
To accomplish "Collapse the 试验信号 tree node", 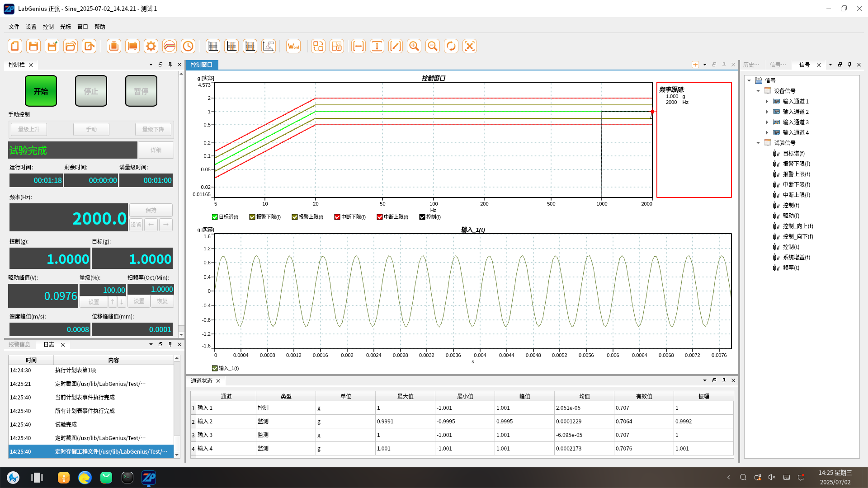I will tap(758, 143).
